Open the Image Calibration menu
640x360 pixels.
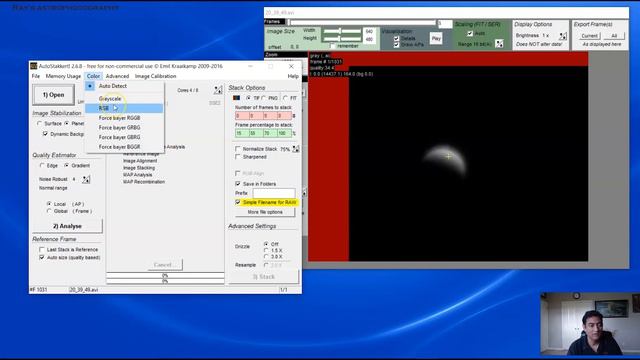[x=156, y=76]
